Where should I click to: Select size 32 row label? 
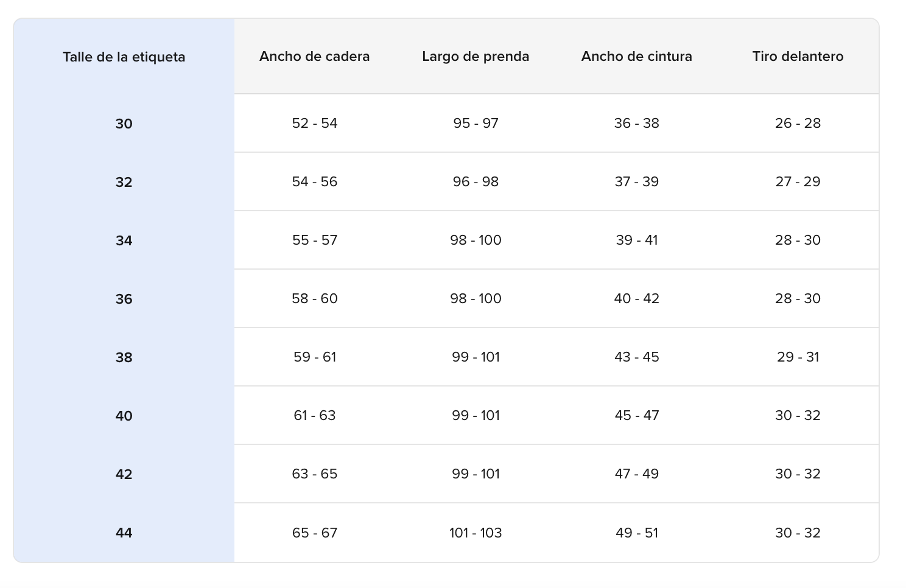click(124, 182)
